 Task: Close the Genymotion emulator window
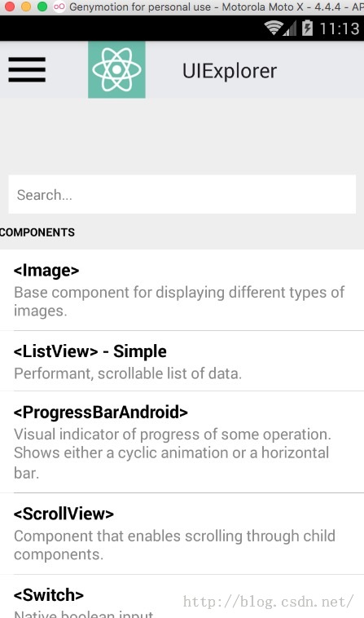(x=10, y=7)
